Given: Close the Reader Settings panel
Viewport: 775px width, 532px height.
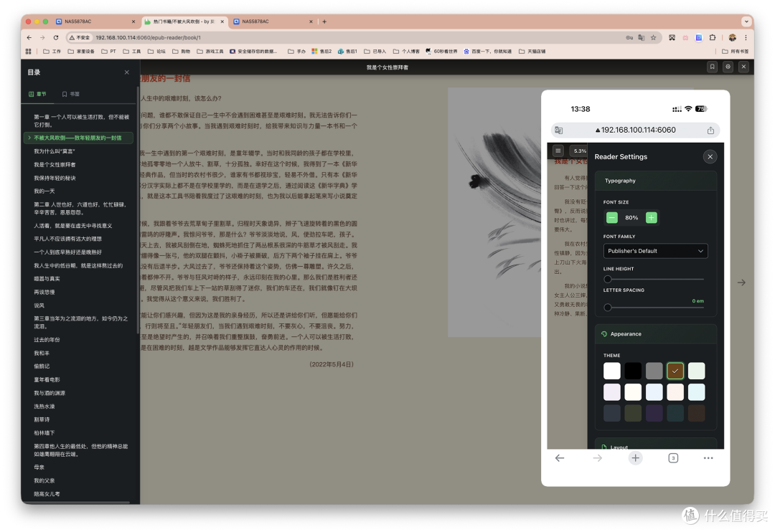Looking at the screenshot, I should (710, 156).
